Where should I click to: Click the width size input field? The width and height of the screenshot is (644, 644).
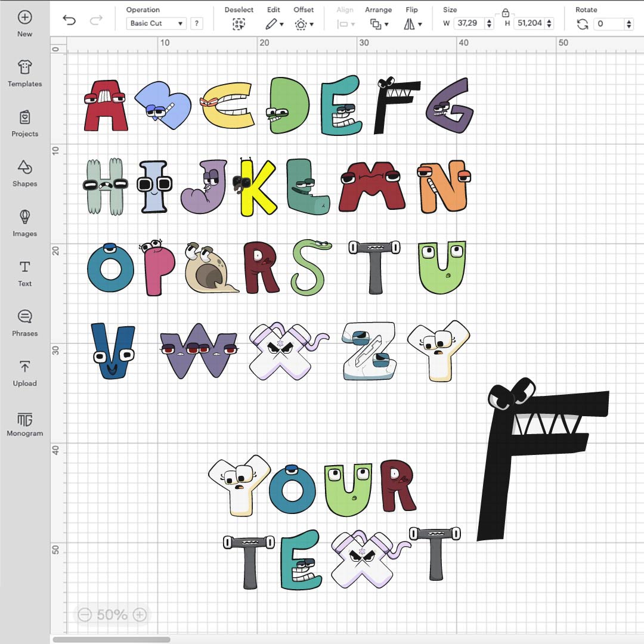tap(469, 24)
